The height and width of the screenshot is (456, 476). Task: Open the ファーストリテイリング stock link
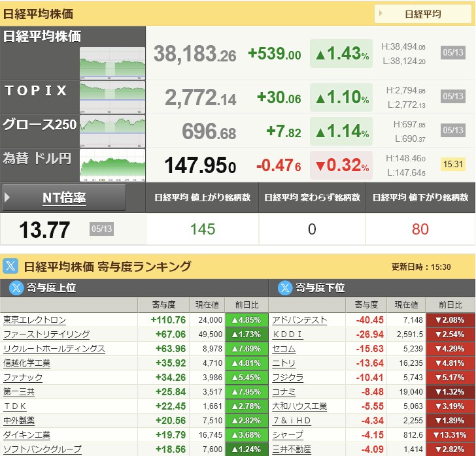click(46, 334)
